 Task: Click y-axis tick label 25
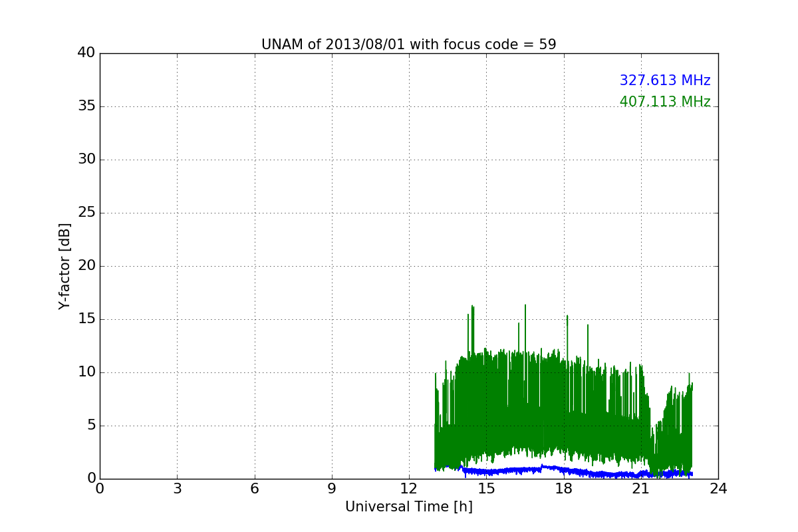(86, 213)
